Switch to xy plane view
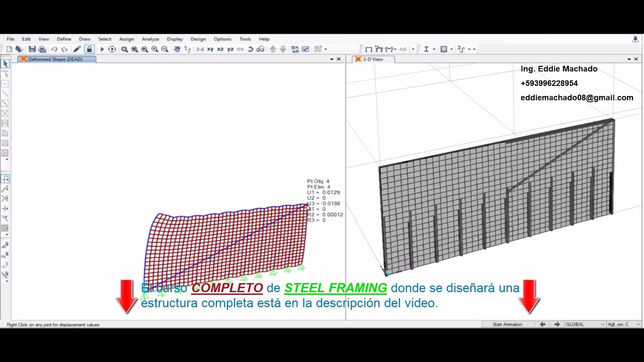Screen dimensions: 644x362 (x=210, y=49)
